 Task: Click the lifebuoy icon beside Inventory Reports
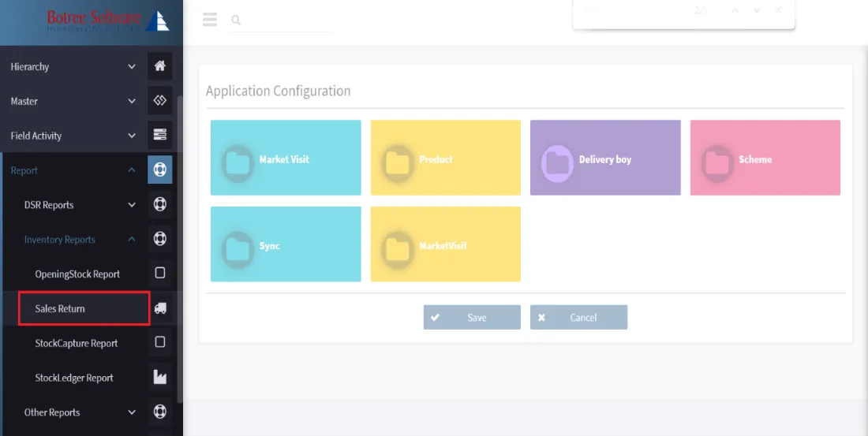point(160,239)
